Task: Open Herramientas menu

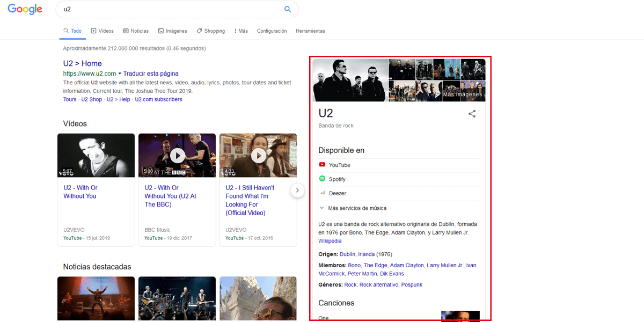Action: pos(310,31)
